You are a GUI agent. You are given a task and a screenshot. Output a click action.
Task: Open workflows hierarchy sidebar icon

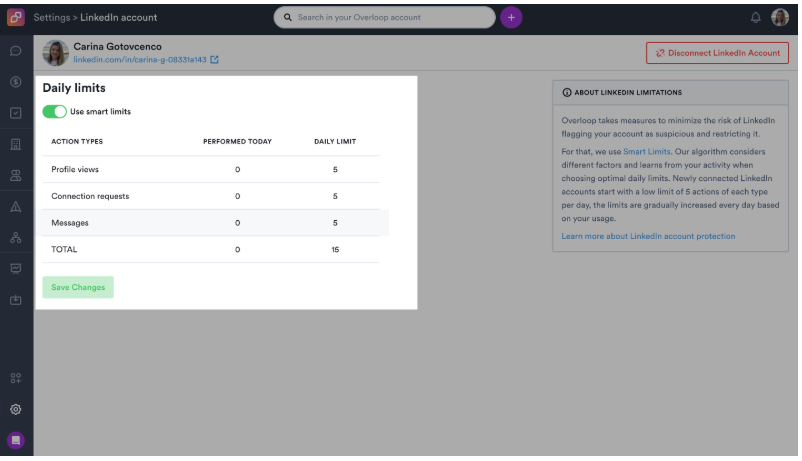tap(16, 238)
